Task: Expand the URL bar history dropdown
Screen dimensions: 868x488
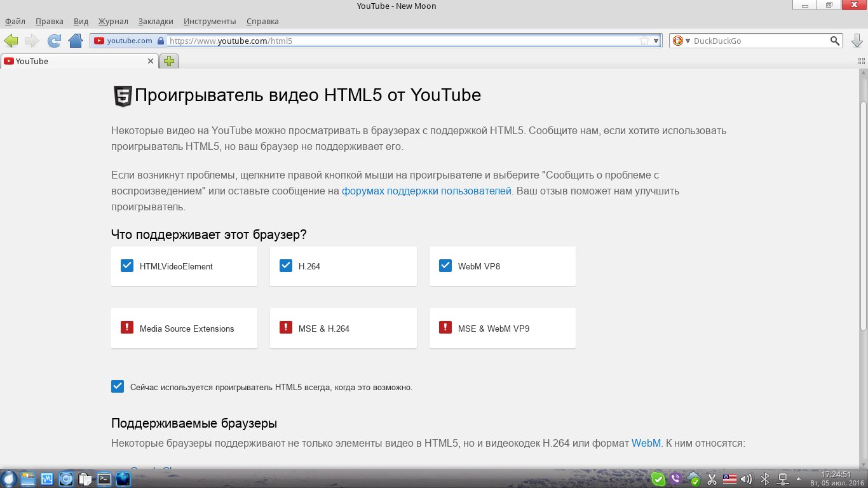Action: click(x=657, y=41)
